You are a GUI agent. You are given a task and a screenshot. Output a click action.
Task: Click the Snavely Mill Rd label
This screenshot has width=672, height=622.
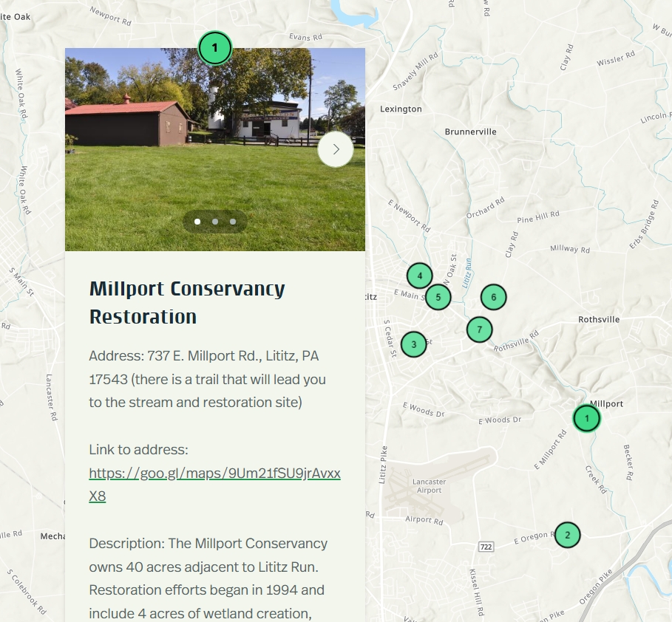[x=415, y=71]
